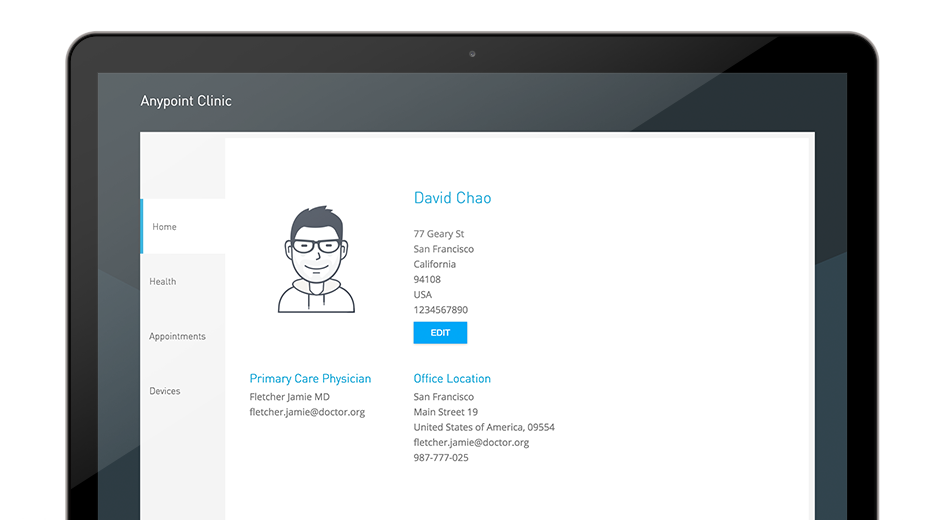Click the phone number 1234567890

pyautogui.click(x=441, y=309)
